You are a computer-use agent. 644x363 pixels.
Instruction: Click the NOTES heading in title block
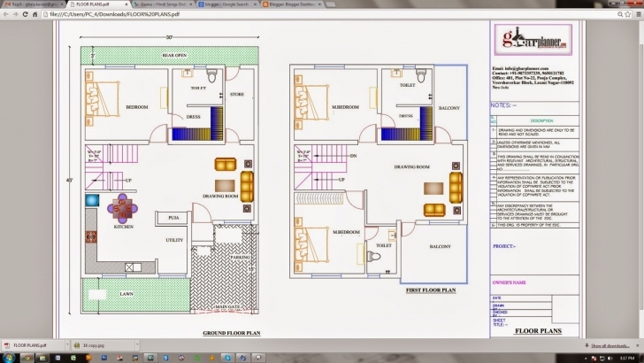pyautogui.click(x=503, y=105)
